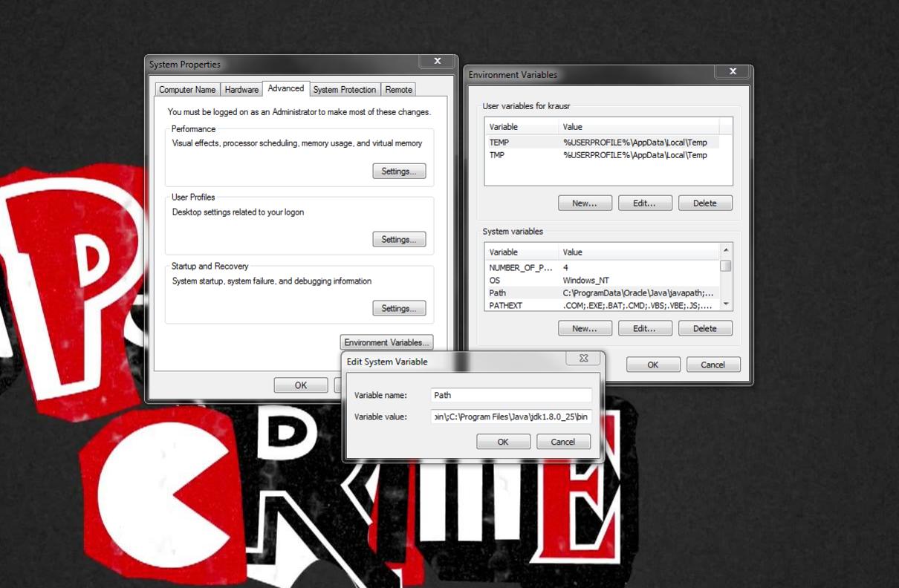Create New system variable
The image size is (899, 588).
(x=585, y=328)
